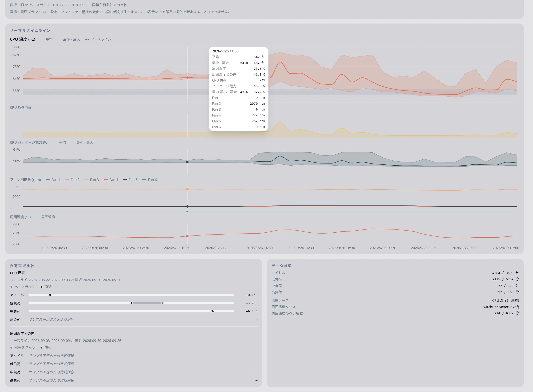
Task: Click the -3.2°C delta value in the 低負荷 row
Action: [251, 303]
